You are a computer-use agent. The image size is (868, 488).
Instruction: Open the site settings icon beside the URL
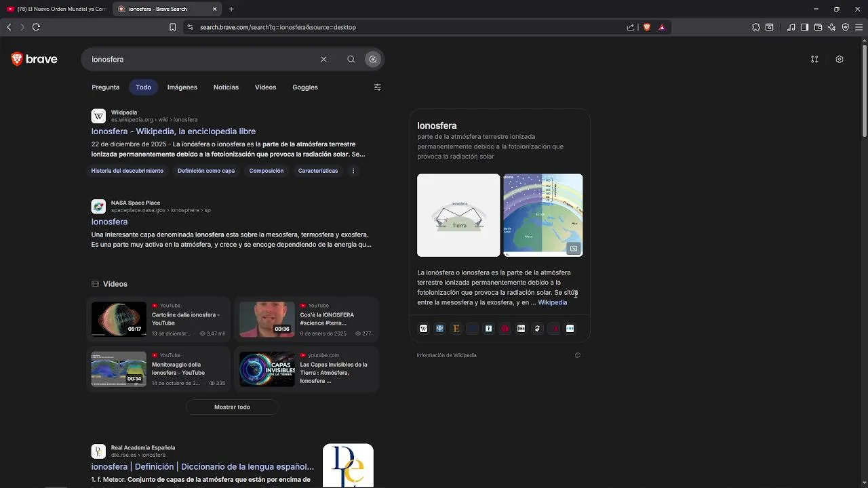click(x=190, y=27)
